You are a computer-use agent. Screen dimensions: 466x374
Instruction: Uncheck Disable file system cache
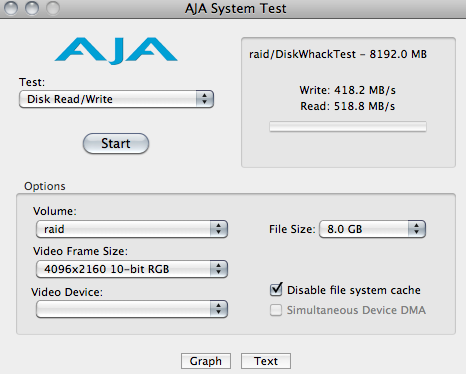[276, 290]
